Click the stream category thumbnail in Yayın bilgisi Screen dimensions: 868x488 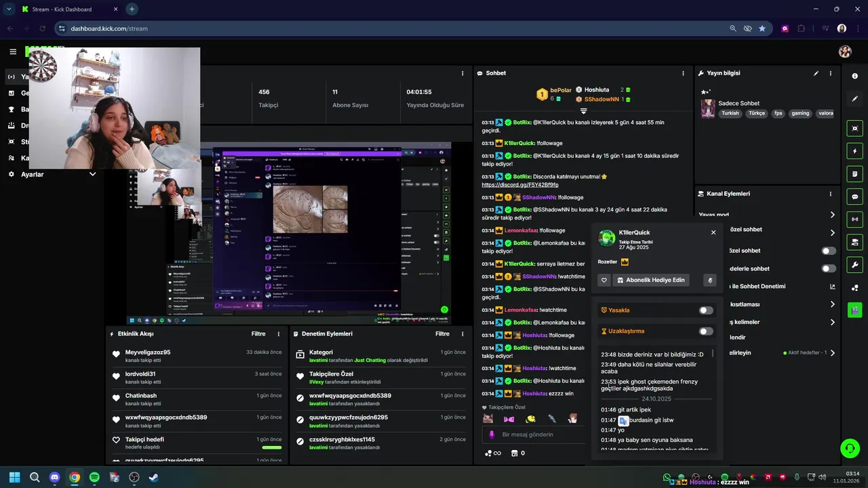click(x=708, y=108)
